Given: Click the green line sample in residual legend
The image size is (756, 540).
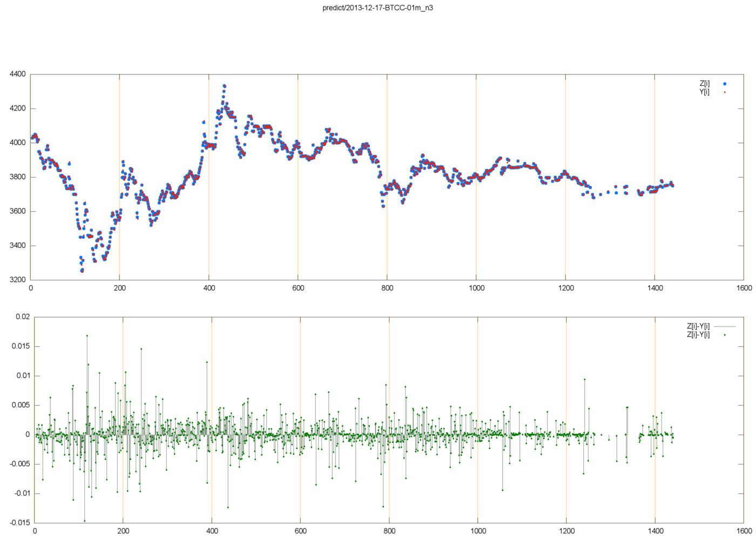Looking at the screenshot, I should click(725, 326).
